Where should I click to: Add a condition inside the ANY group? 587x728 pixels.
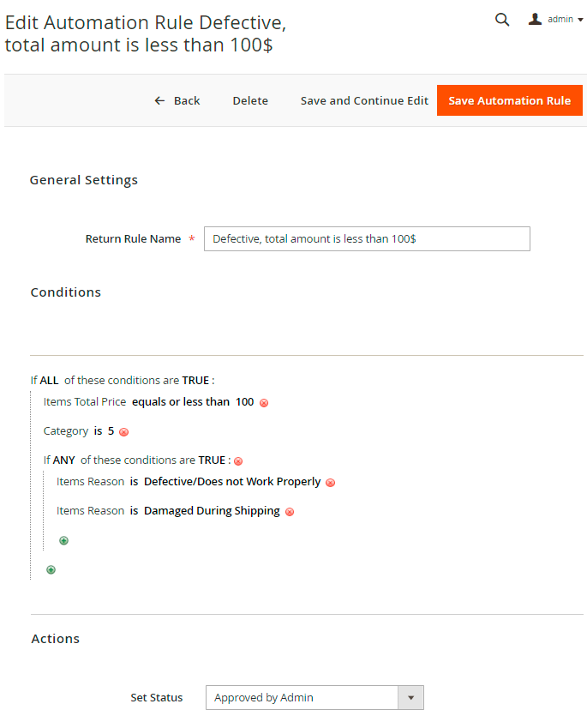[63, 540]
